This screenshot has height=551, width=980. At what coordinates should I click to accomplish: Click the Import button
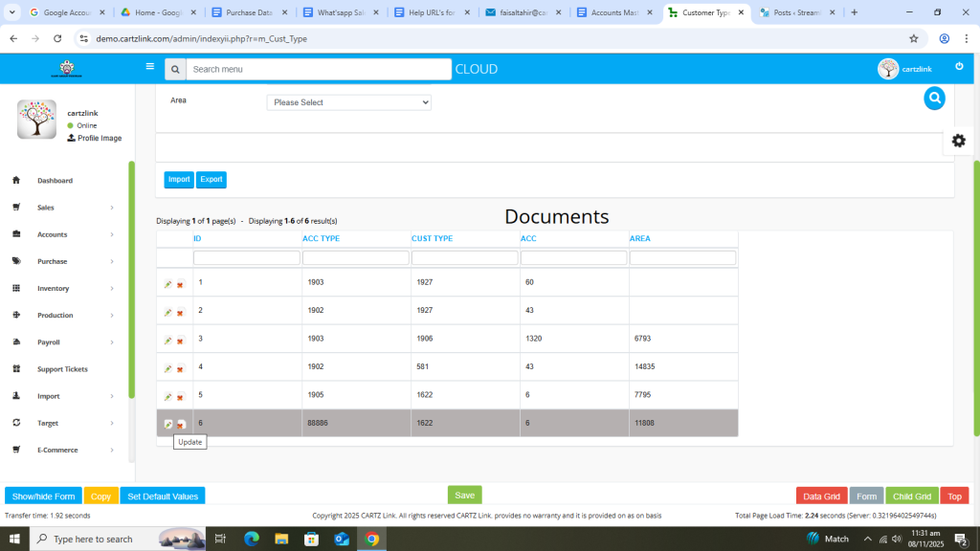[179, 179]
